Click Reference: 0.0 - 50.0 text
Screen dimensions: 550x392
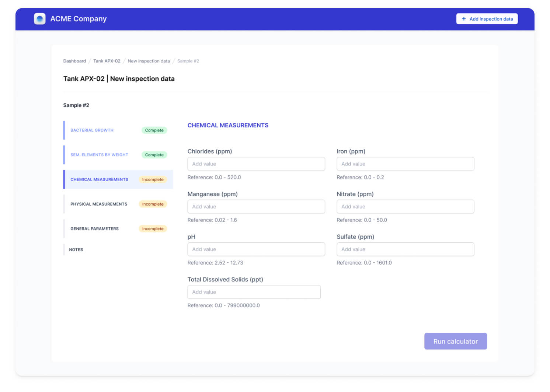point(362,220)
